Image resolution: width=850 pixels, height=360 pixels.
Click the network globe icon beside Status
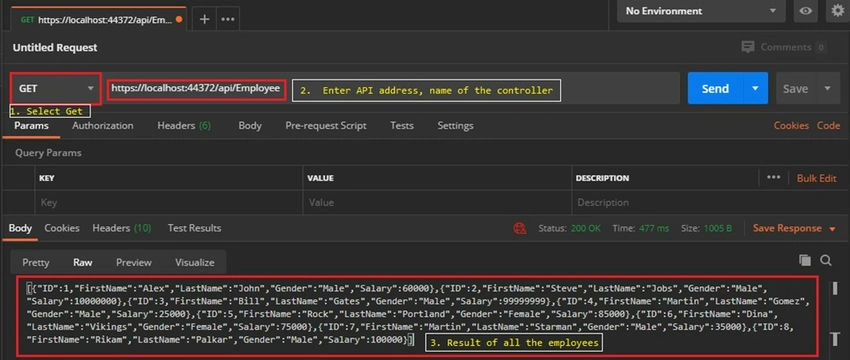coord(520,228)
